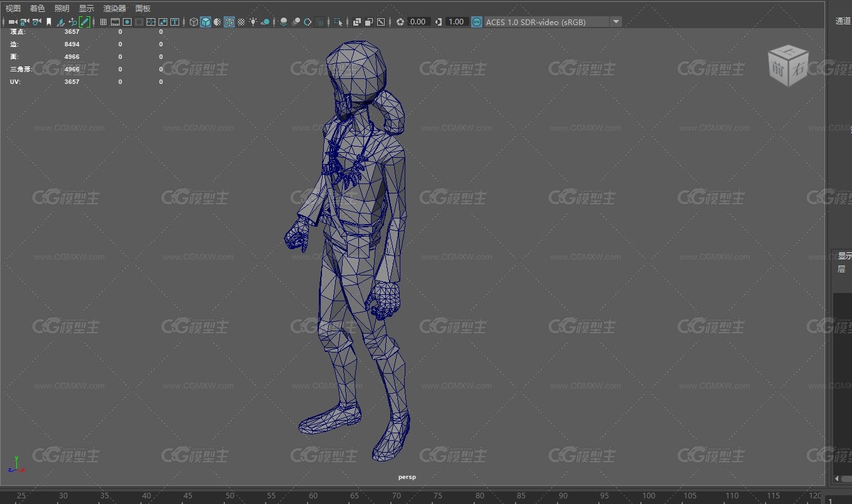Toggle the Lock Camera icon
852x504 pixels.
pos(24,22)
